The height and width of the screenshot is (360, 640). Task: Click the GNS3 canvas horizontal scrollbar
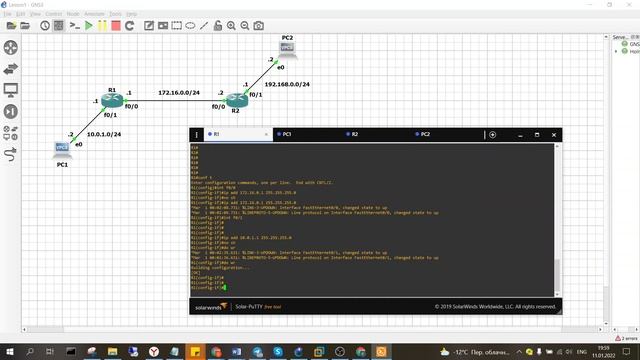click(x=312, y=329)
